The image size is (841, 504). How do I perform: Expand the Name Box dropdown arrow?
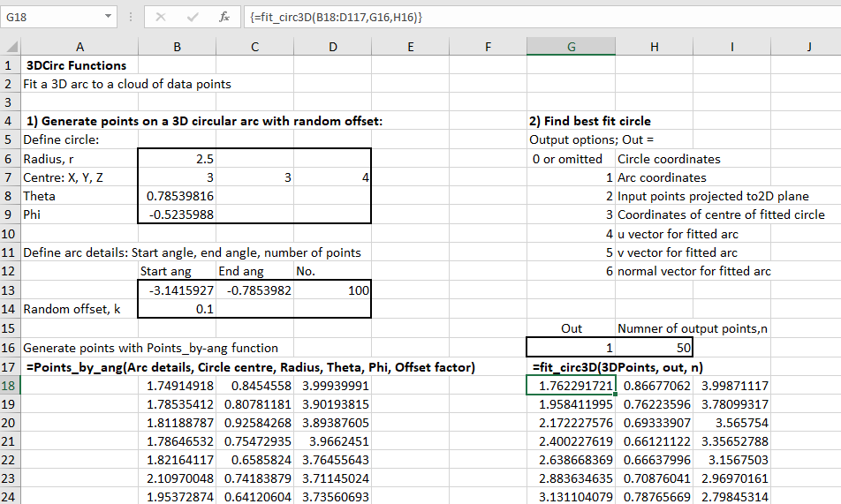108,17
